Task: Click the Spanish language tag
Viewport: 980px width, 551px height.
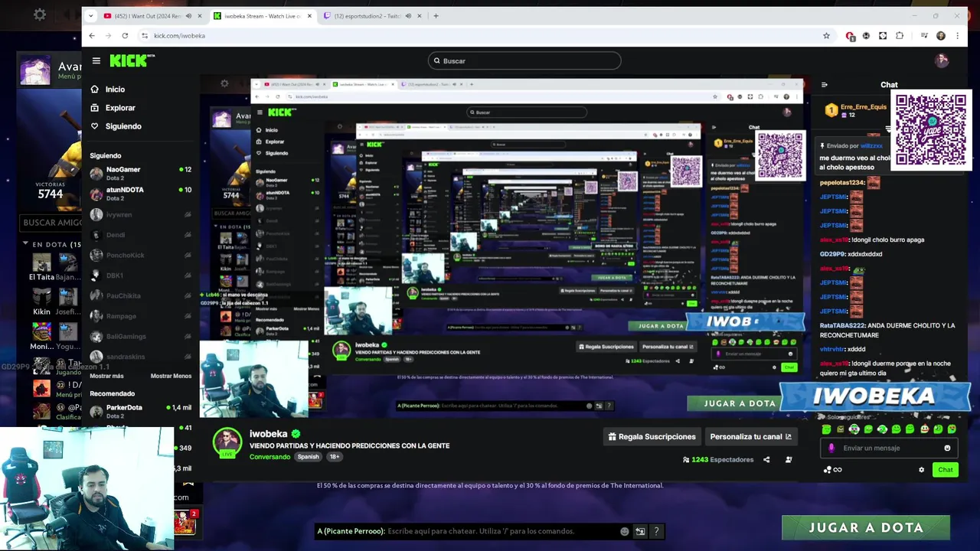Action: pos(308,457)
